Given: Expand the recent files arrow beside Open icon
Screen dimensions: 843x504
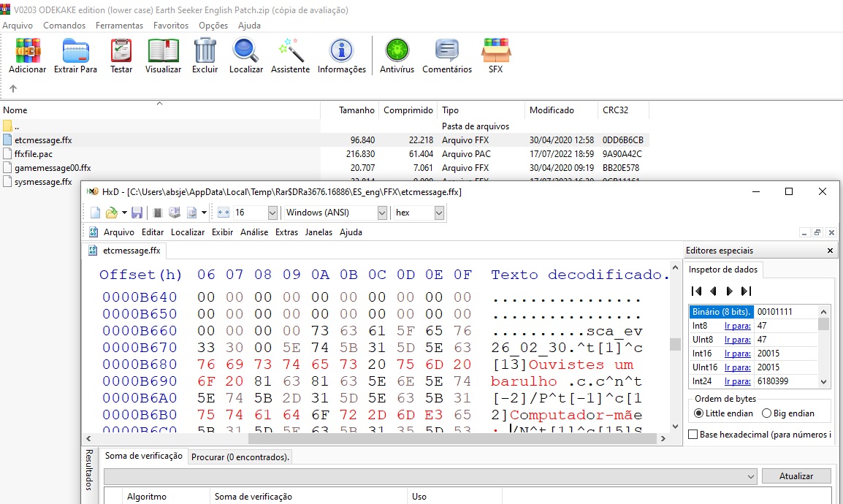Looking at the screenshot, I should pyautogui.click(x=124, y=213).
